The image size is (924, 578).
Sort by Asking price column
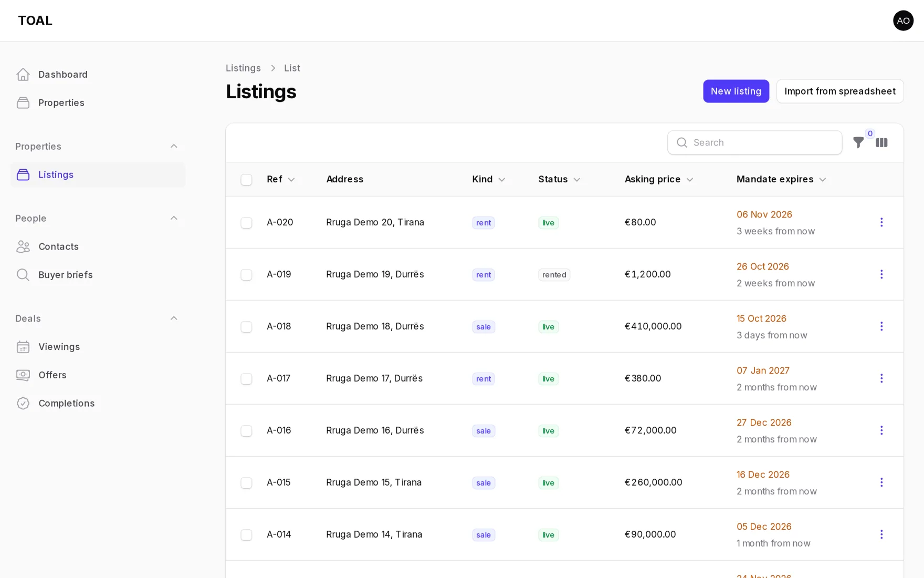click(x=659, y=179)
